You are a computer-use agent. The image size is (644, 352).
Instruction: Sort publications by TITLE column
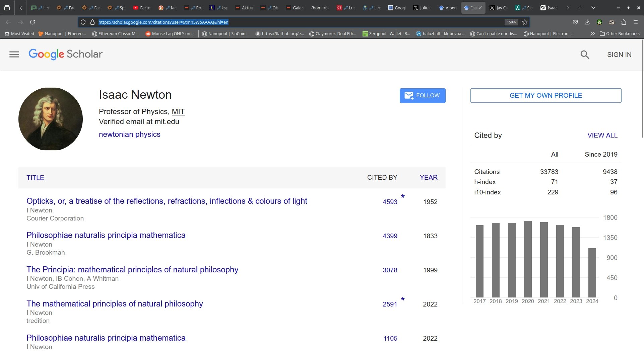tap(35, 178)
